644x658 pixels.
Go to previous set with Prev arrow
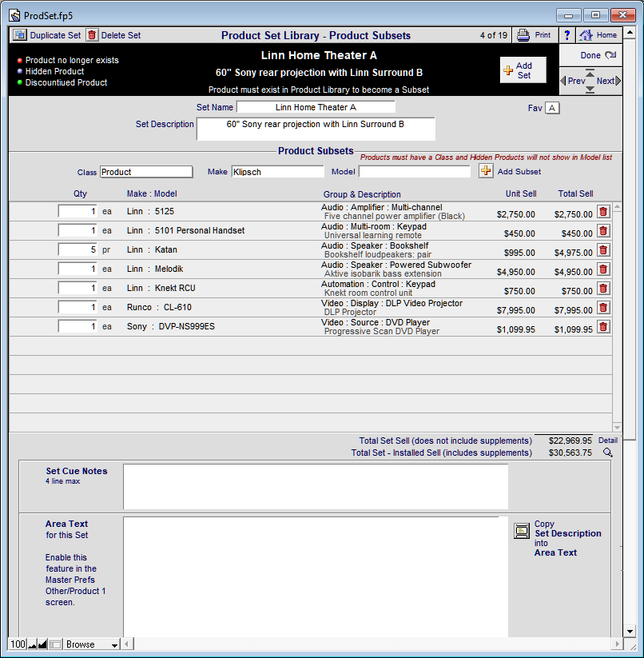coord(573,81)
